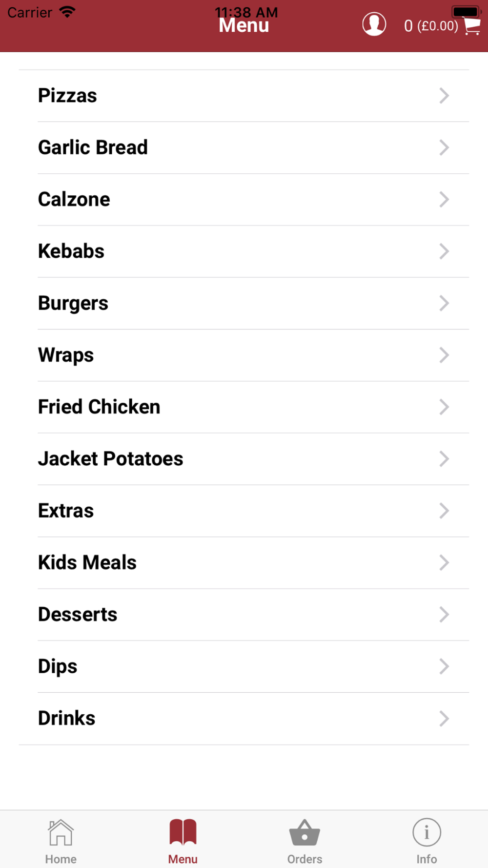The image size is (488, 868).
Task: Tap the basket total 0 (£0.00)
Action: pyautogui.click(x=431, y=26)
